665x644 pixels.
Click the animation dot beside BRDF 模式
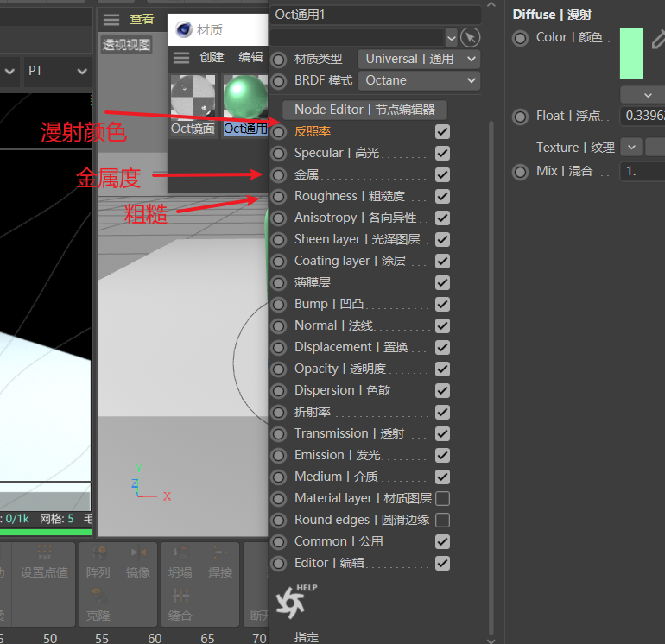click(279, 81)
